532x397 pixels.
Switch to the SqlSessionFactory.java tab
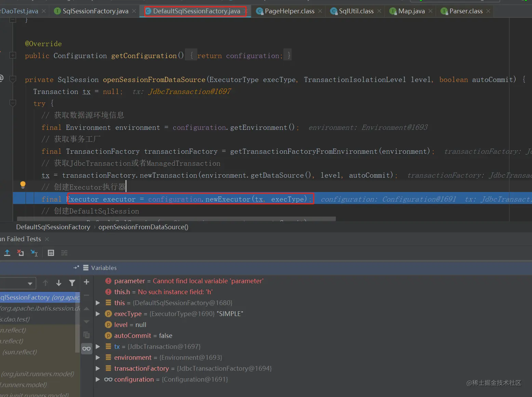coord(95,11)
